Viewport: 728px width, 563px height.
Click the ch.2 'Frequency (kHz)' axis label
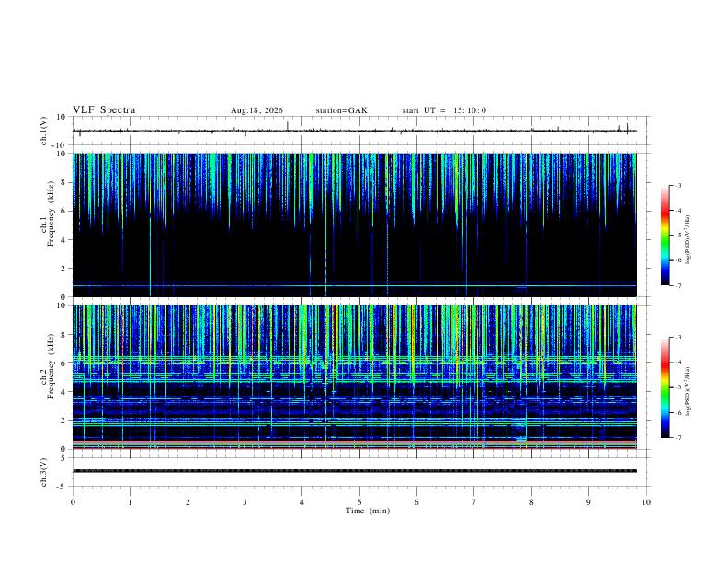pyautogui.click(x=51, y=366)
